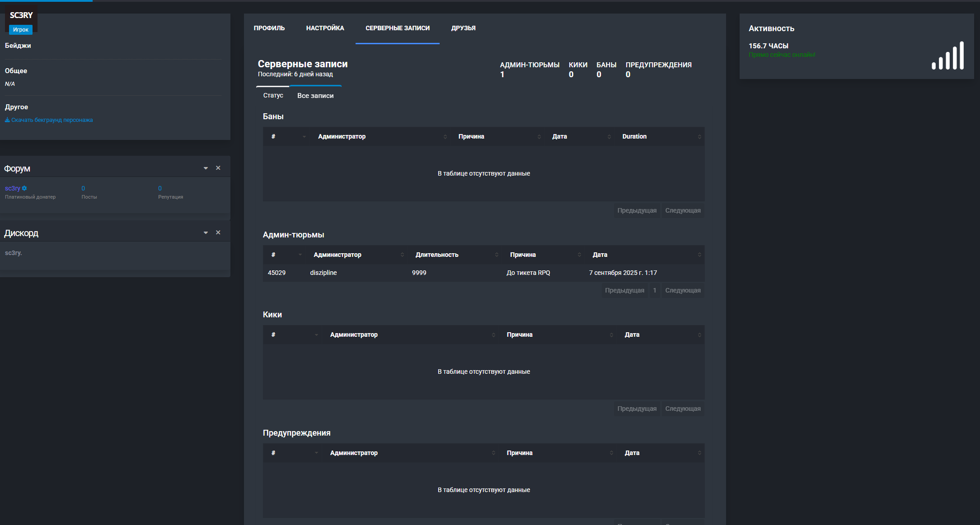Click Следующая under the Админ-тюрьмы table
Screen dimensions: 980x525
click(x=683, y=290)
